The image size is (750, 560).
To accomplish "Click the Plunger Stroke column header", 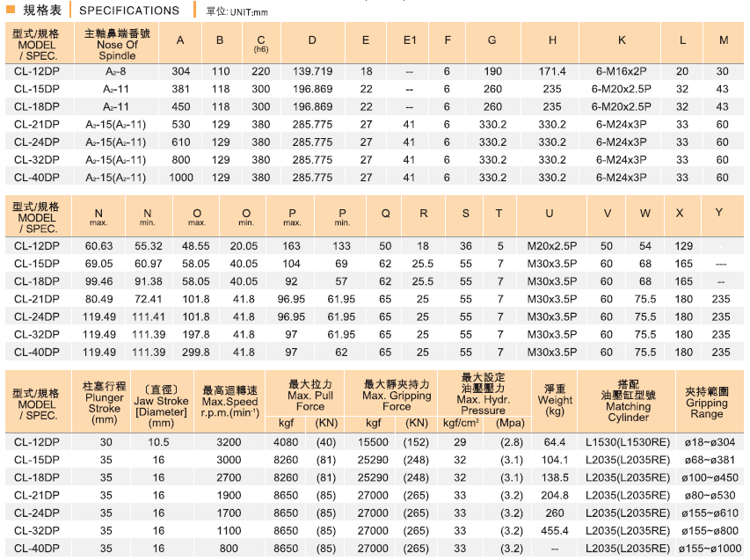I will click(105, 403).
